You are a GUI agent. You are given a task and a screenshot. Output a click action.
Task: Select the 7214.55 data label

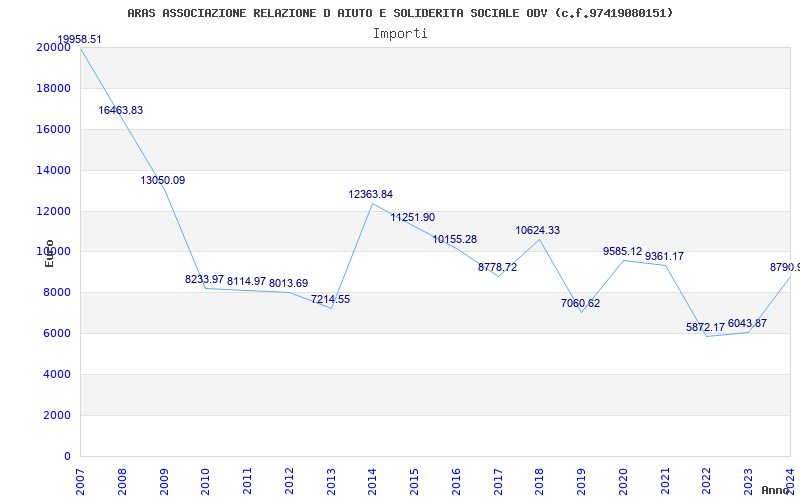tap(331, 299)
